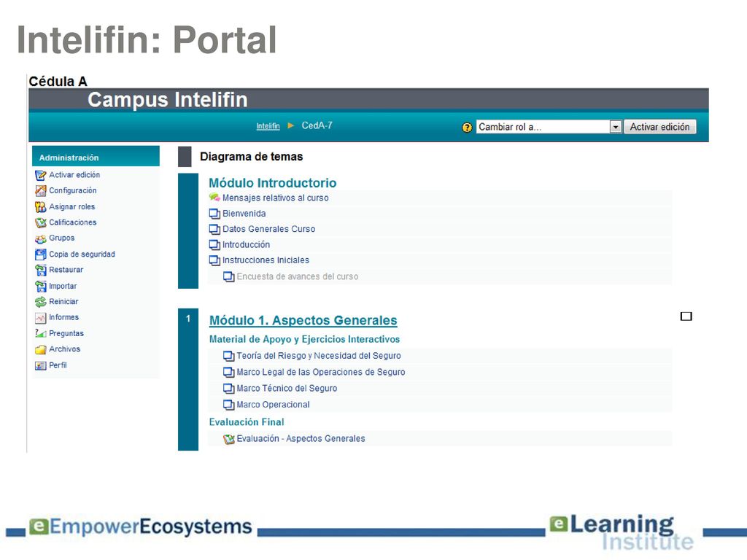The height and width of the screenshot is (560, 747).
Task: Click the CedA-7 breadcrumb text
Action: coord(317,125)
